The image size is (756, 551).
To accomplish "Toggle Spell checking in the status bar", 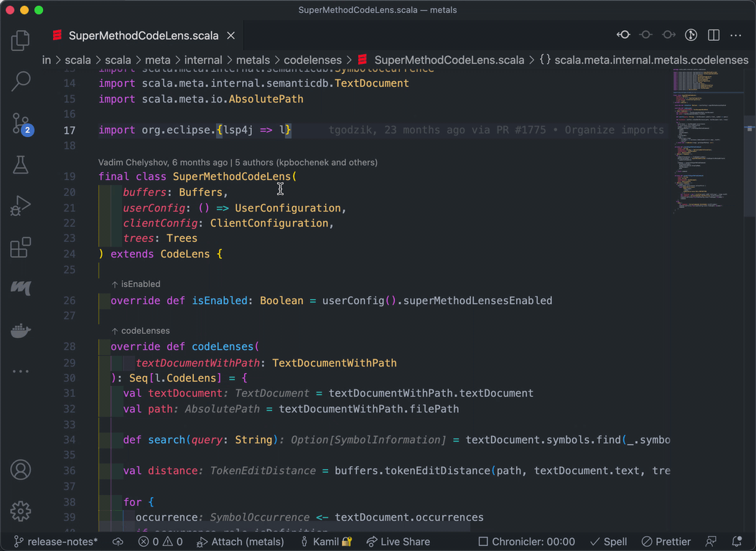I will (608, 542).
